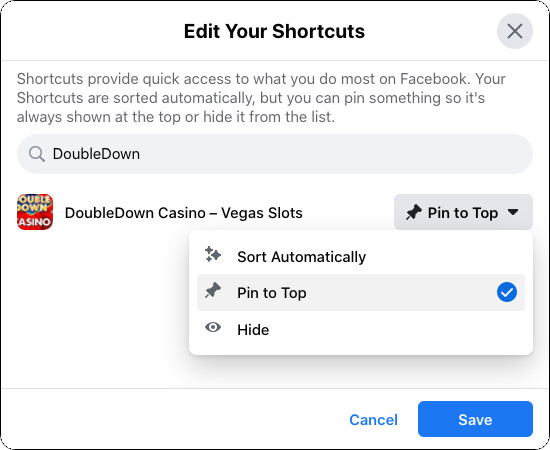Open the Pin to Top dropdown button

(463, 212)
